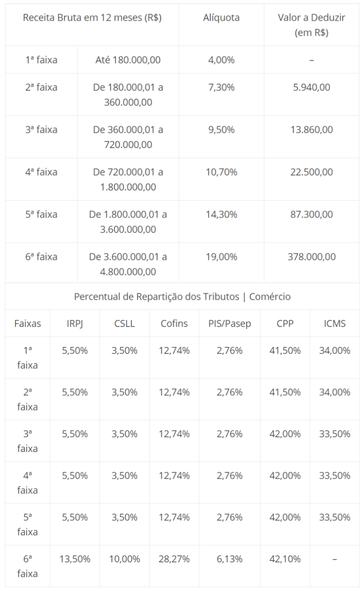Image resolution: width=364 pixels, height=591 pixels.
Task: Click the ICMS column header
Action: click(x=335, y=323)
